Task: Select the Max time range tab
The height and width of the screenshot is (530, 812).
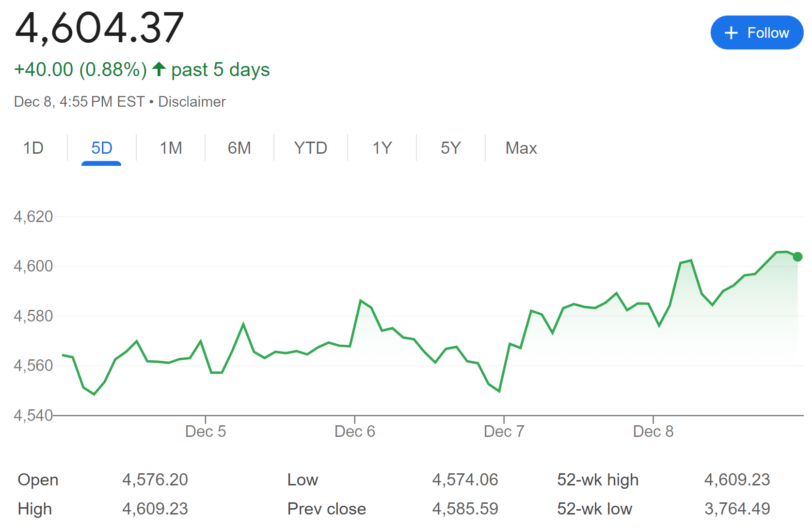Action: click(521, 148)
